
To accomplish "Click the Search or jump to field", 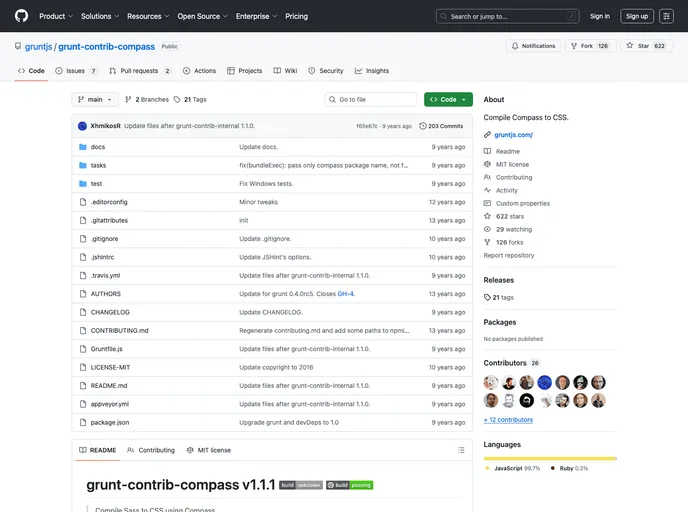I will 507,16.
